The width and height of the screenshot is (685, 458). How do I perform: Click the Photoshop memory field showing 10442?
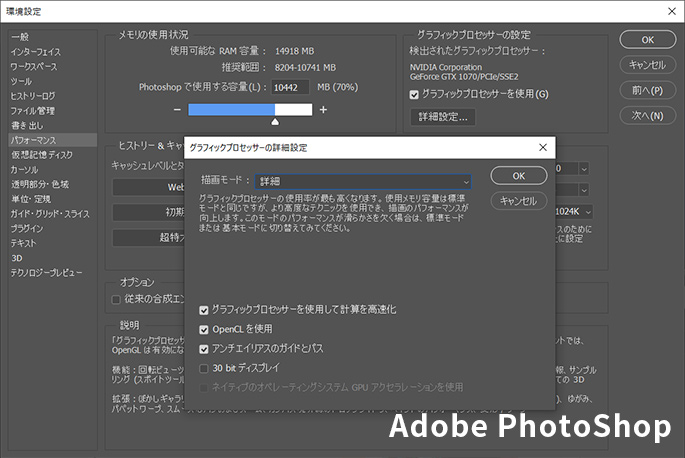pyautogui.click(x=291, y=87)
